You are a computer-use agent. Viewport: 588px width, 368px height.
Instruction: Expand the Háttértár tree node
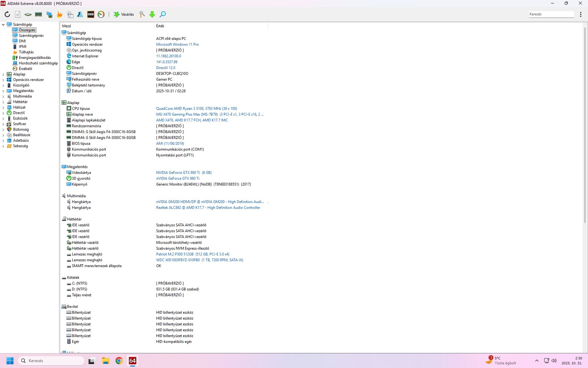(3, 102)
